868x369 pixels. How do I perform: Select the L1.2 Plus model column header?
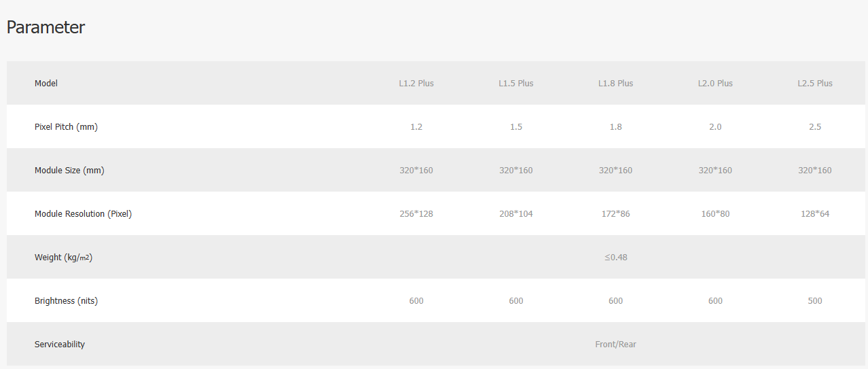[x=416, y=84]
